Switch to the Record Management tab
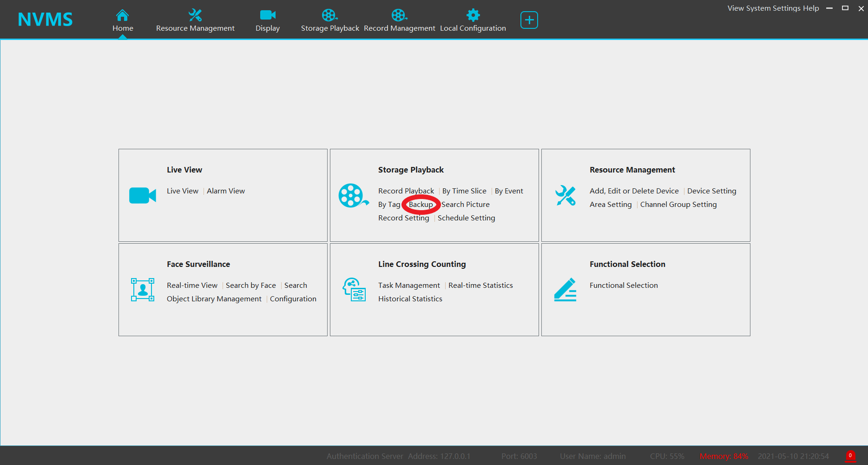Viewport: 868px width, 465px height. (399, 21)
